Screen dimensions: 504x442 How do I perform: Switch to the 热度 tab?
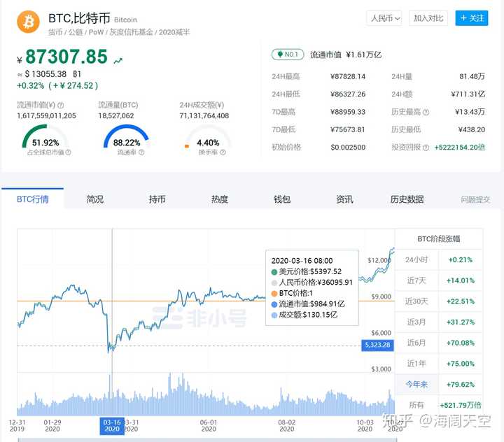[x=220, y=199]
